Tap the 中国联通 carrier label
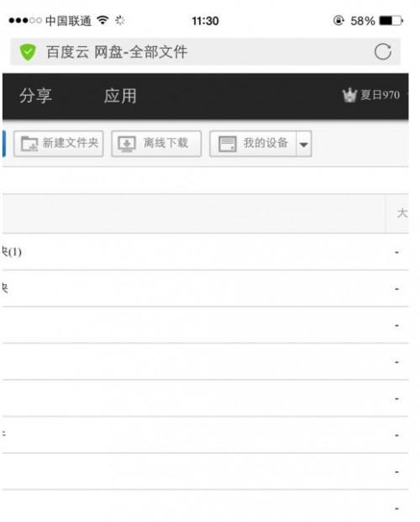 [x=68, y=21]
